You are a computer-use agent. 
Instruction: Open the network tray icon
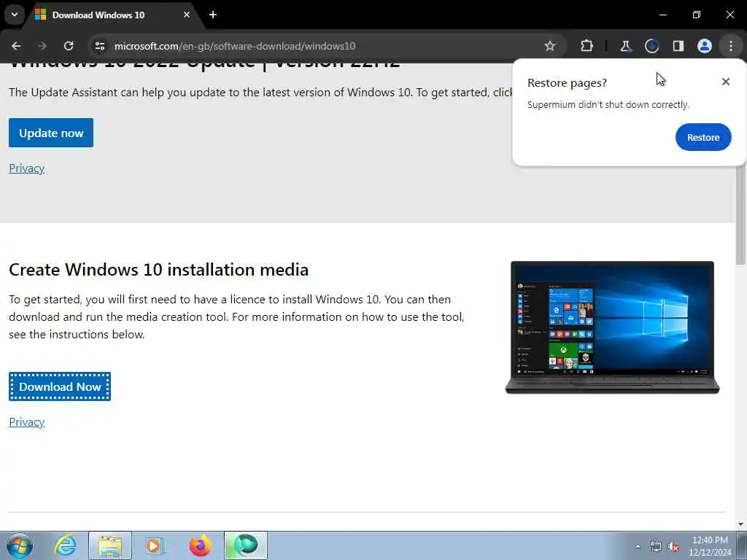[656, 546]
